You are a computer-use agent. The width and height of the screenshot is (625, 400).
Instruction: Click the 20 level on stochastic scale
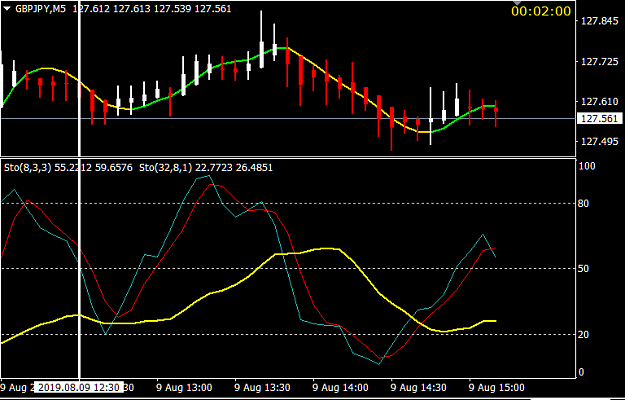[x=583, y=334]
